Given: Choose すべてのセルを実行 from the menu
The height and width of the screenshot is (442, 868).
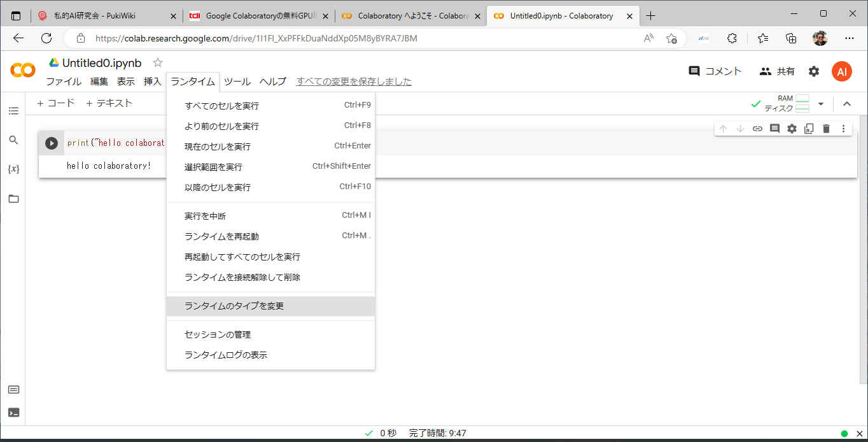Looking at the screenshot, I should point(221,106).
